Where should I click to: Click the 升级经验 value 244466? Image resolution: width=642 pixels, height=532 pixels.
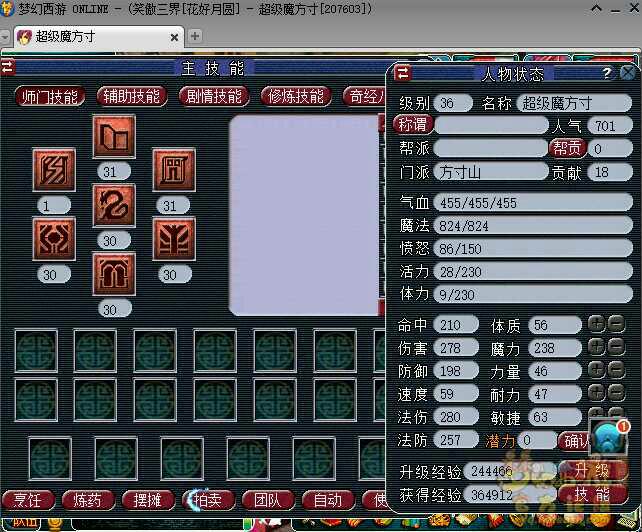click(x=510, y=471)
